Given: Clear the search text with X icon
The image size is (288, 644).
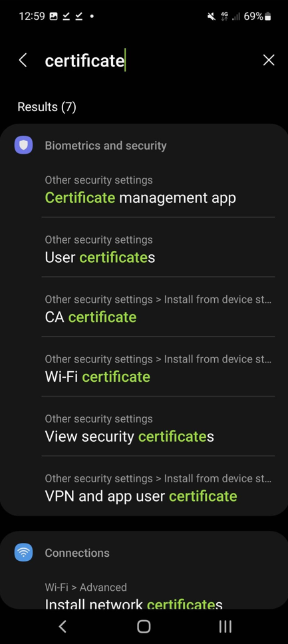Looking at the screenshot, I should (269, 61).
